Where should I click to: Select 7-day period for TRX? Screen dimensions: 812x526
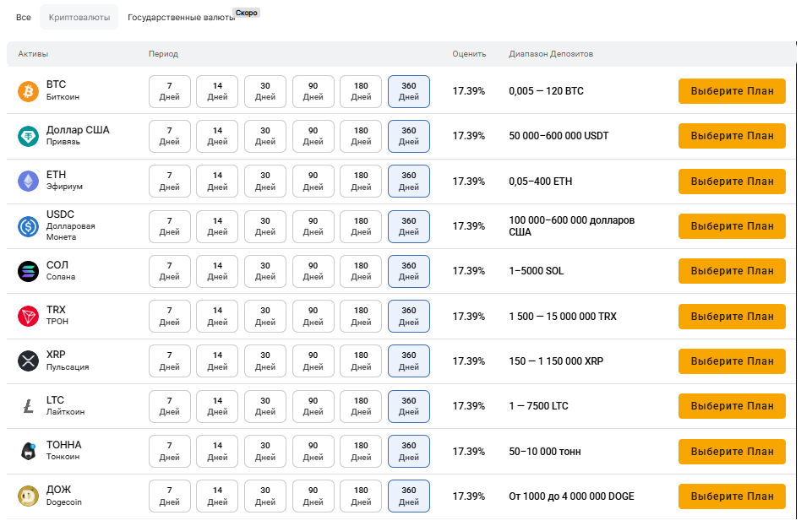[x=169, y=316]
